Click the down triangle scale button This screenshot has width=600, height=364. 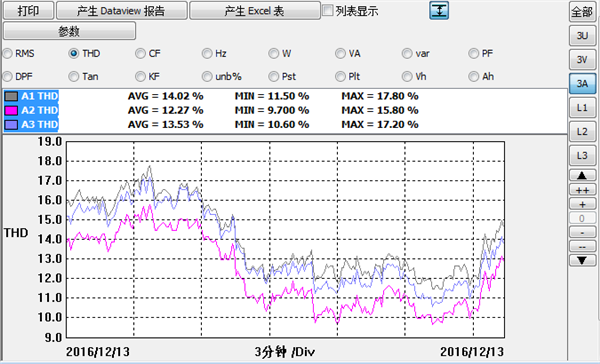pos(582,261)
